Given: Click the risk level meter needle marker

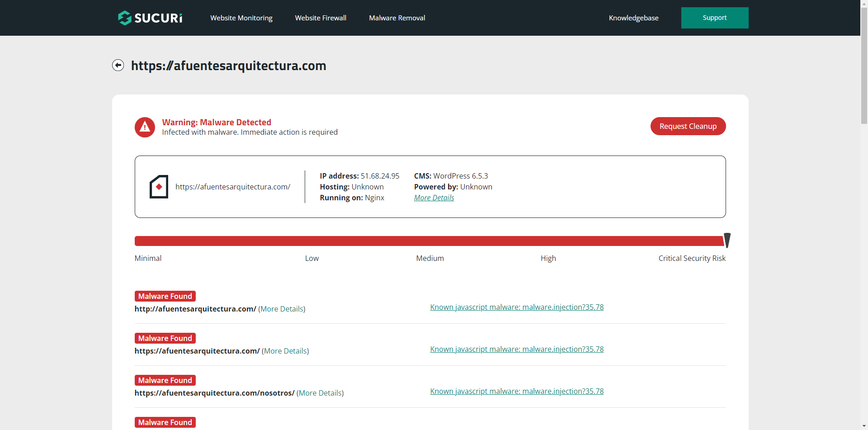Looking at the screenshot, I should pos(727,241).
